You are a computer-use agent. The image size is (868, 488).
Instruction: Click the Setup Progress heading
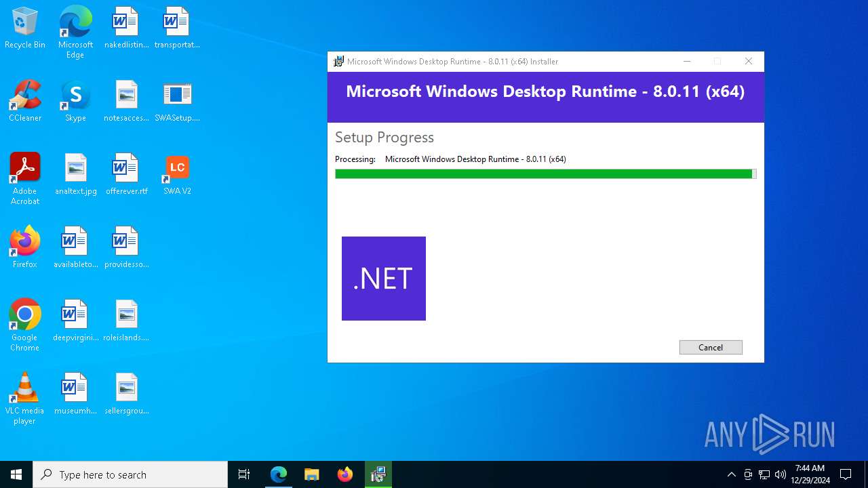tap(384, 137)
